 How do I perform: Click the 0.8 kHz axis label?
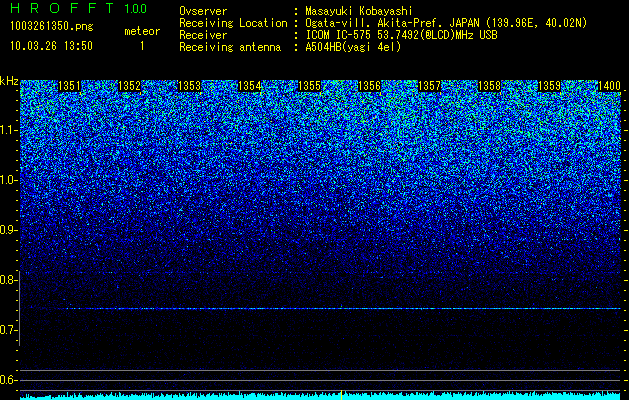pyautogui.click(x=7, y=280)
